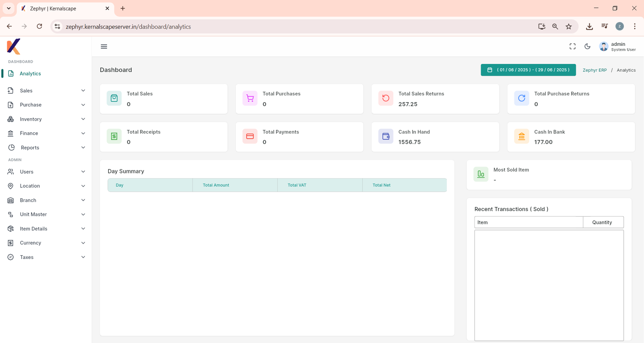Click the Item Details sidebar icon
Image resolution: width=644 pixels, height=343 pixels.
click(11, 229)
